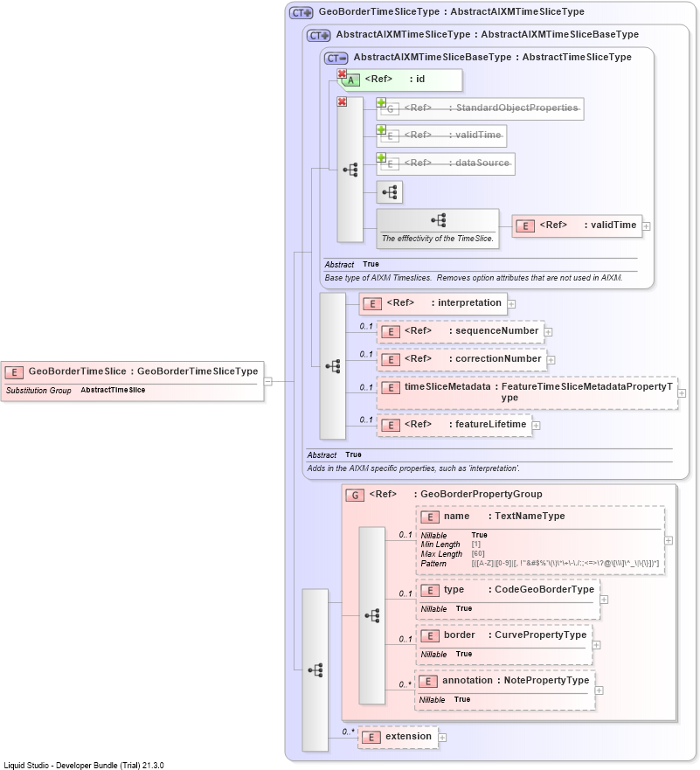The height and width of the screenshot is (770, 700).
Task: Click the green plus on StandardObjectProperties
Action: click(x=381, y=102)
